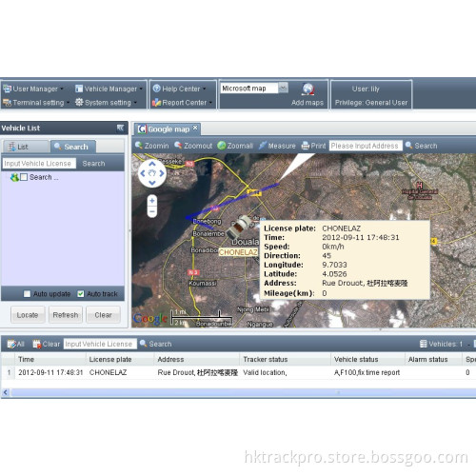
Task: Open the Help Center menu
Action: 179,89
